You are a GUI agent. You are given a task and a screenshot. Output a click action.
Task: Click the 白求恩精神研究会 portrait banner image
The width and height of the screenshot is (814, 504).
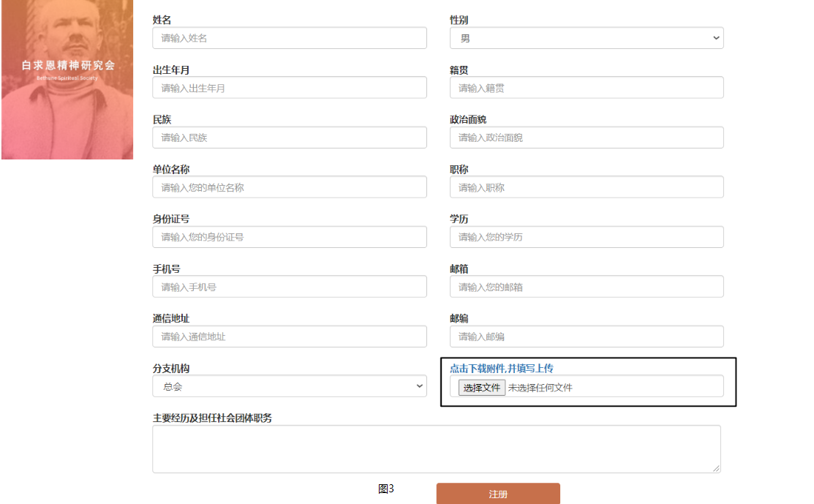67,79
